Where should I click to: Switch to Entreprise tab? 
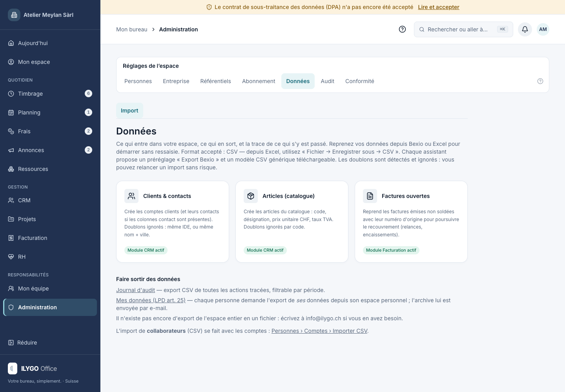(x=176, y=81)
